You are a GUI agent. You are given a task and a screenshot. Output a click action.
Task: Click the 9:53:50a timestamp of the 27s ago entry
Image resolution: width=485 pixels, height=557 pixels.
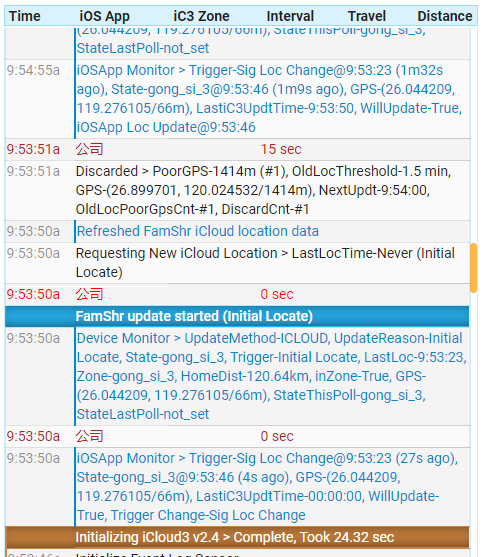(33, 458)
